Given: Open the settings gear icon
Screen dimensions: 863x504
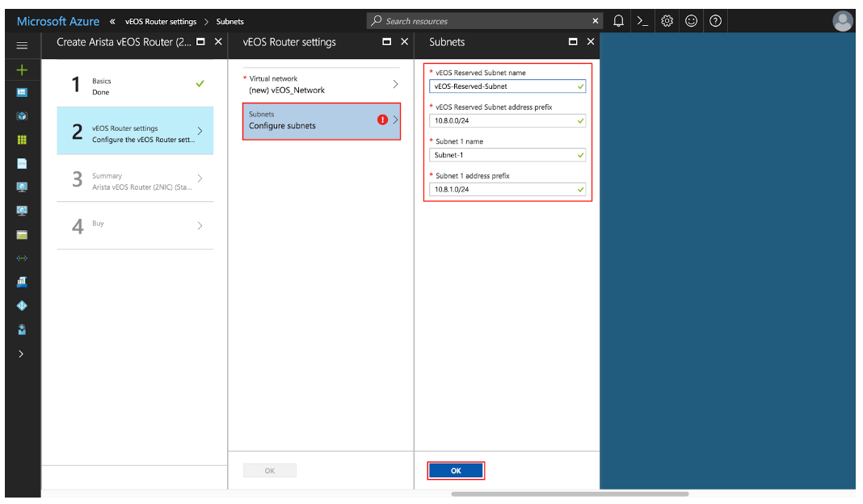Looking at the screenshot, I should (667, 21).
